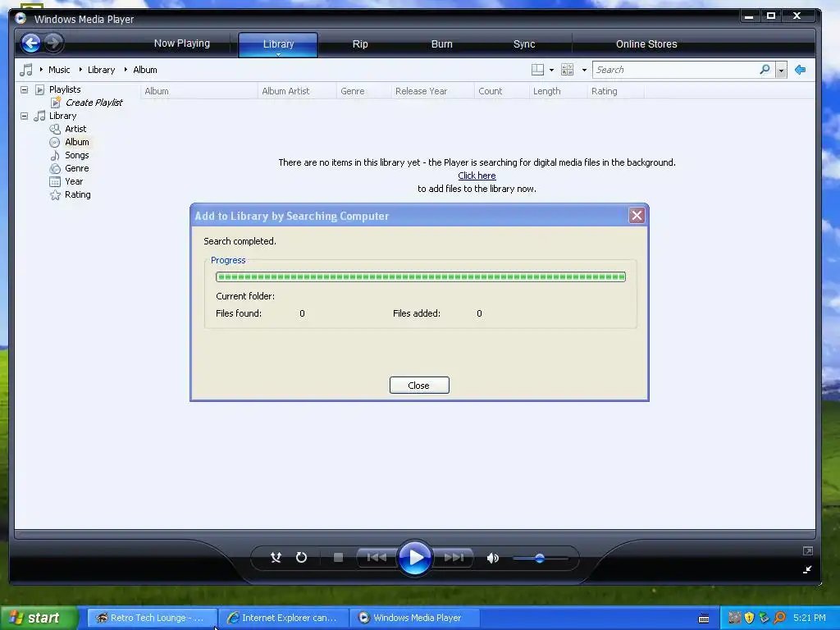This screenshot has height=630, width=840.
Task: Turn repeat on
Action: click(x=302, y=558)
